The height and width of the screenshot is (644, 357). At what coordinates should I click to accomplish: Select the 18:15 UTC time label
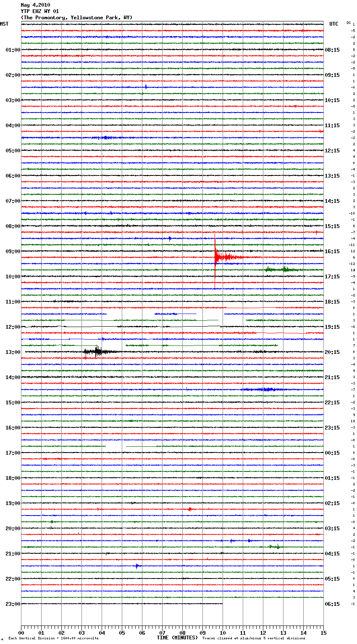tap(332, 302)
